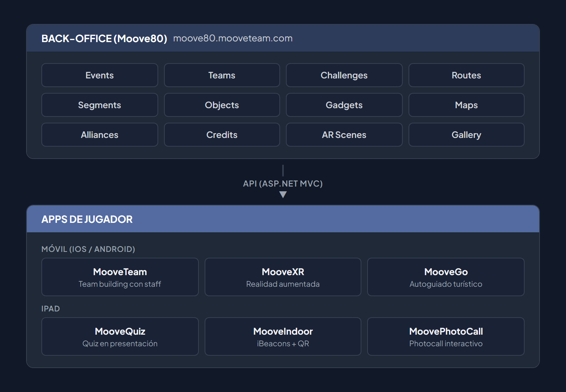The height and width of the screenshot is (392, 566).
Task: Open the MooveXR augmented reality card
Action: (283, 277)
